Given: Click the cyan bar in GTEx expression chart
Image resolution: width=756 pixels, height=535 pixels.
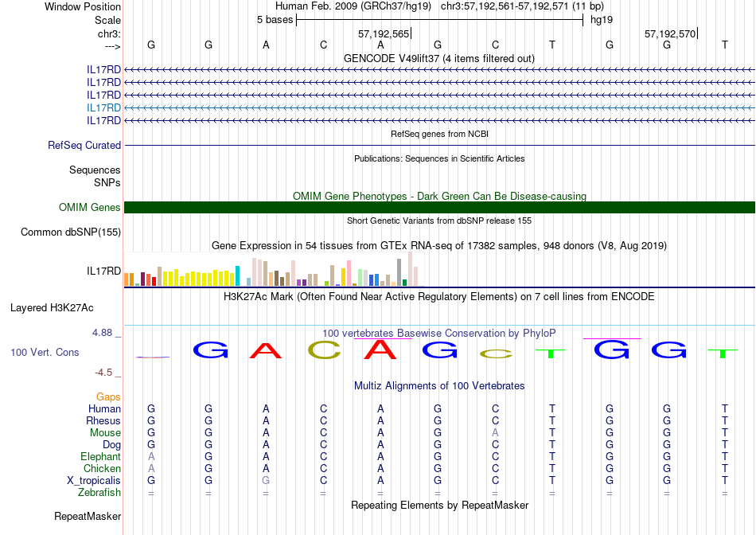Looking at the screenshot, I should [x=237, y=276].
